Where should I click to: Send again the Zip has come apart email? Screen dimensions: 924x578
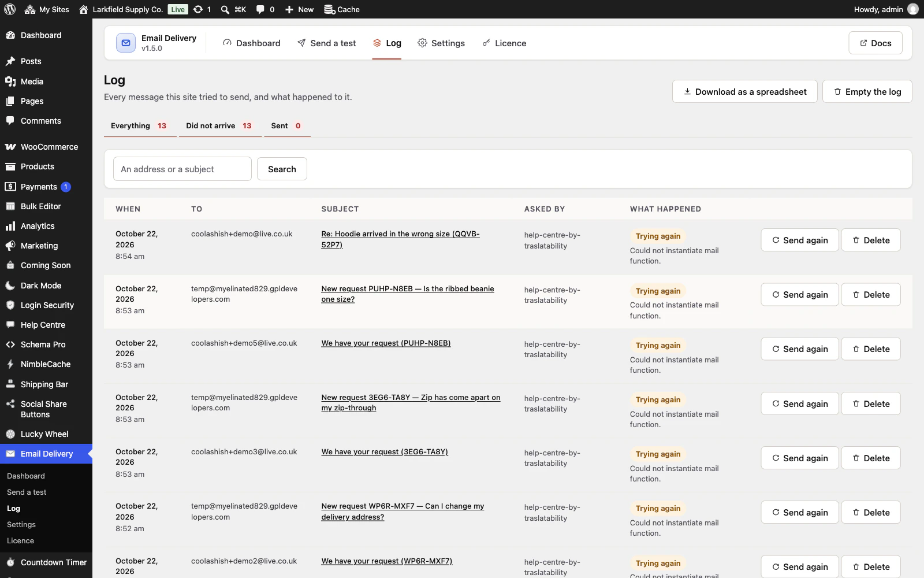(800, 403)
